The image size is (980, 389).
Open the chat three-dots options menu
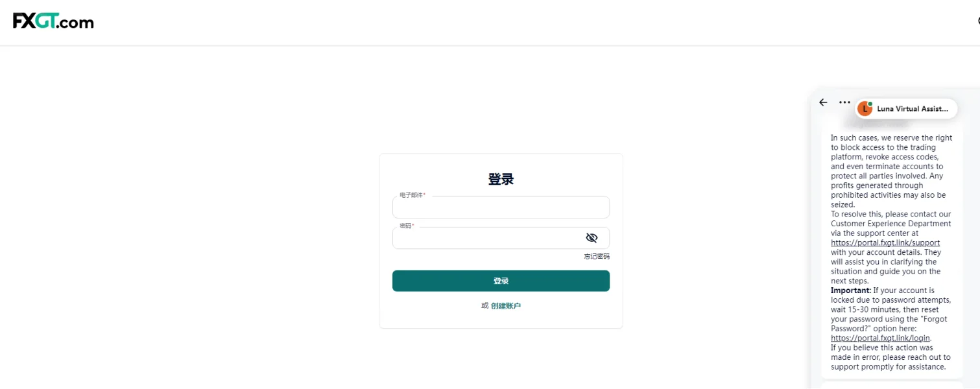coord(844,102)
